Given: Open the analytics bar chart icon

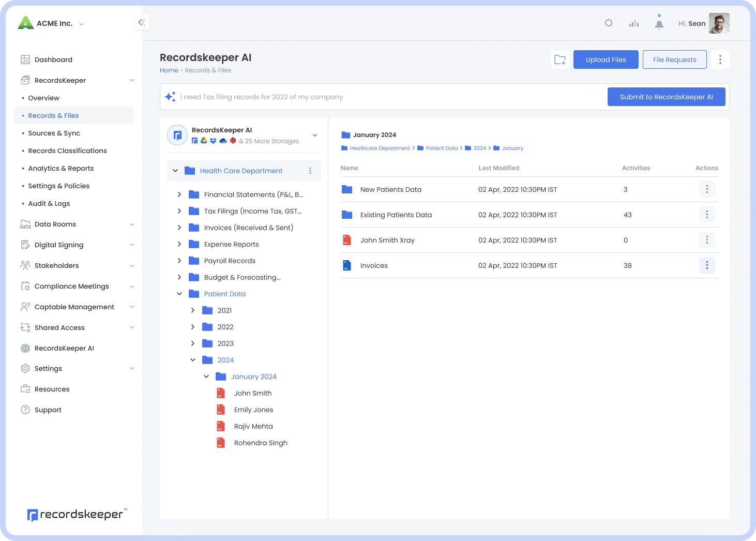Looking at the screenshot, I should 634,23.
